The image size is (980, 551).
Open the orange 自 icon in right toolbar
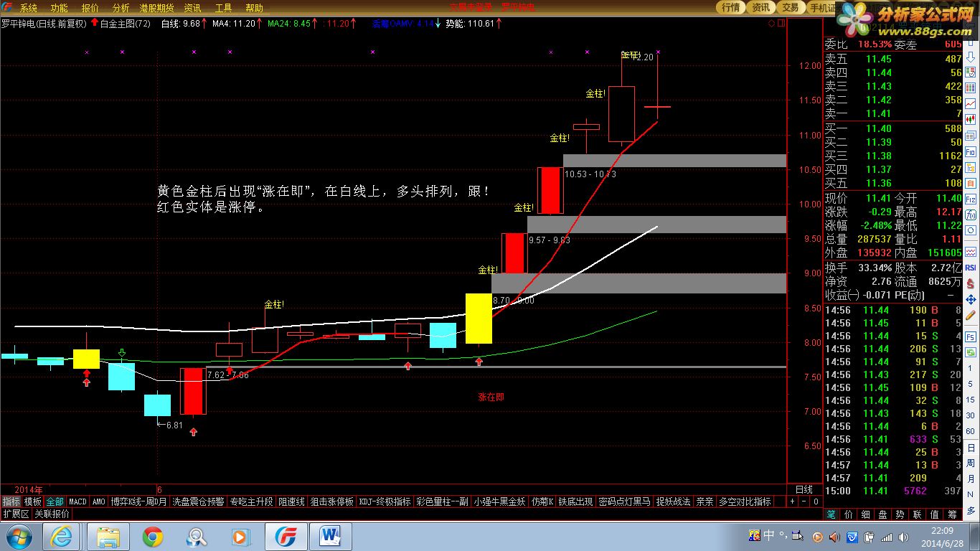pos(971,183)
